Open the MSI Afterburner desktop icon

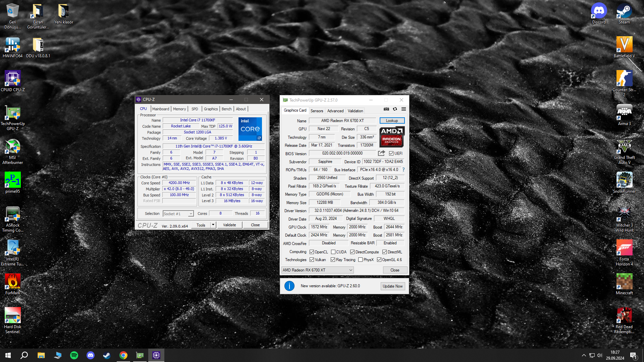pyautogui.click(x=13, y=152)
